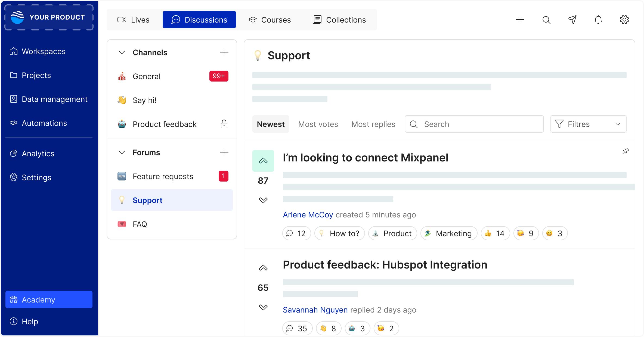This screenshot has height=337, width=644.
Task: Downvote the Hubspot Integration post
Action: [263, 307]
